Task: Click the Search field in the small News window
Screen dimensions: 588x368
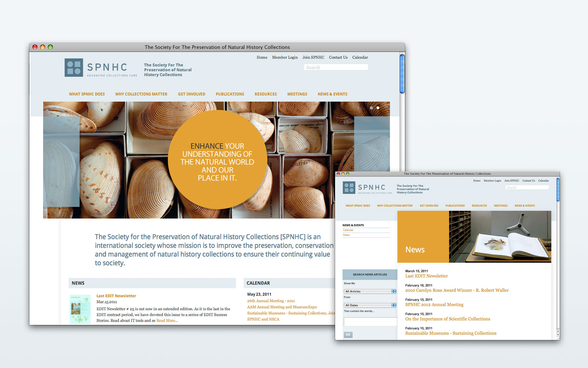Action: coord(527,187)
